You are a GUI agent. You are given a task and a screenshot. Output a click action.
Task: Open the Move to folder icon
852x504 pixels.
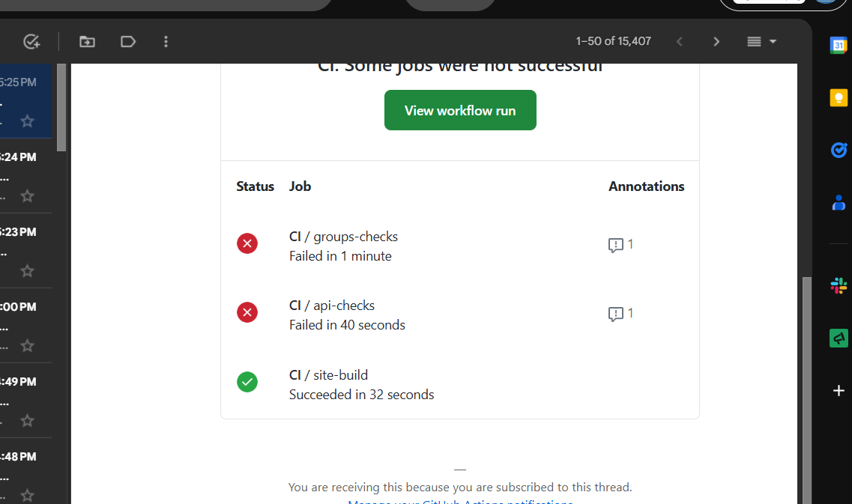[87, 41]
